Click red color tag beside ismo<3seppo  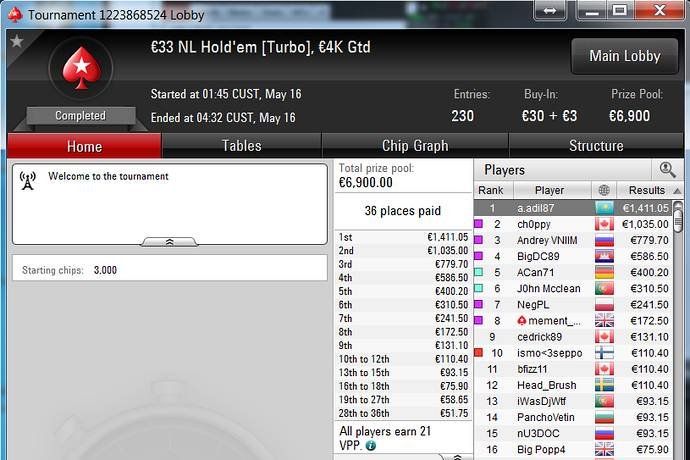478,352
